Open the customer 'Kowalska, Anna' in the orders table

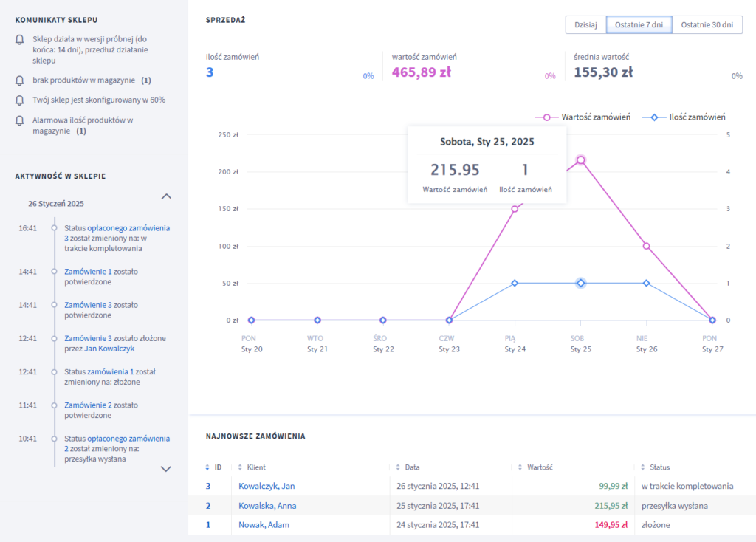(267, 506)
